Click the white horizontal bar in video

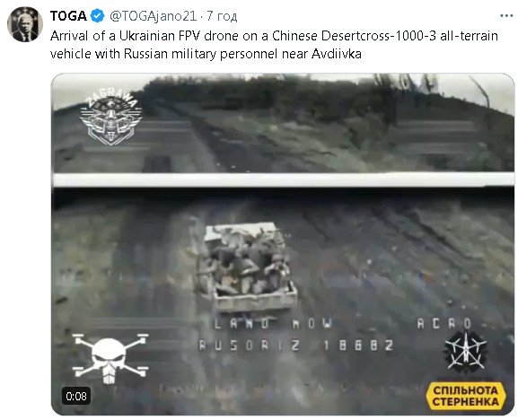(x=284, y=179)
